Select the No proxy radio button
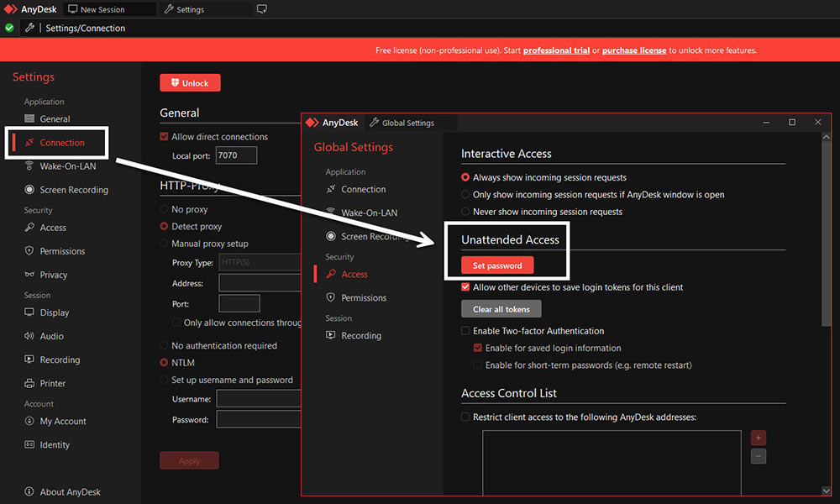Screen dimensions: 840x504 [x=164, y=209]
